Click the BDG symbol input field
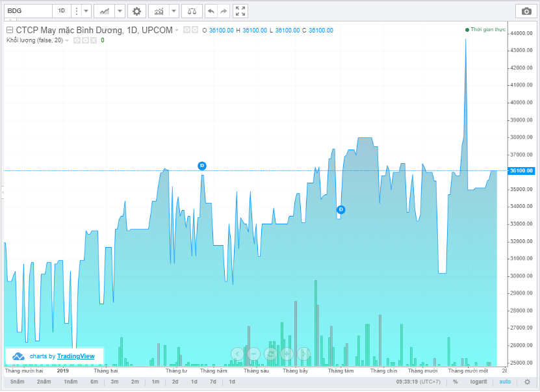Viewport: 540px width, 392px height. click(29, 11)
